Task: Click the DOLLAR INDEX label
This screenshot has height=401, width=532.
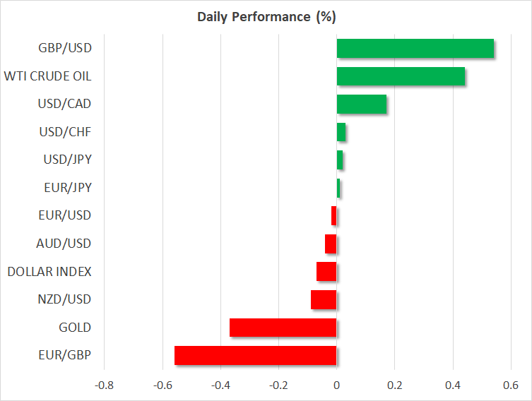Action: tap(49, 272)
